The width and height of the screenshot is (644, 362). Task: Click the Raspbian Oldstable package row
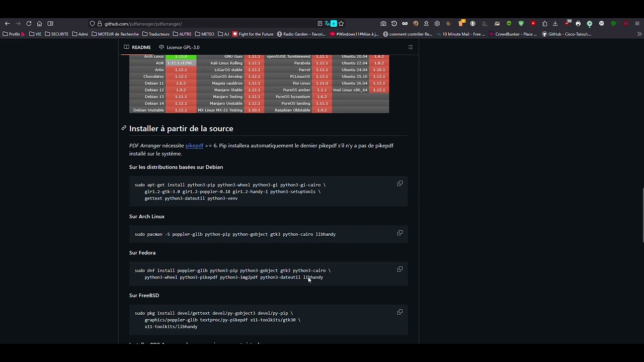tap(299, 110)
